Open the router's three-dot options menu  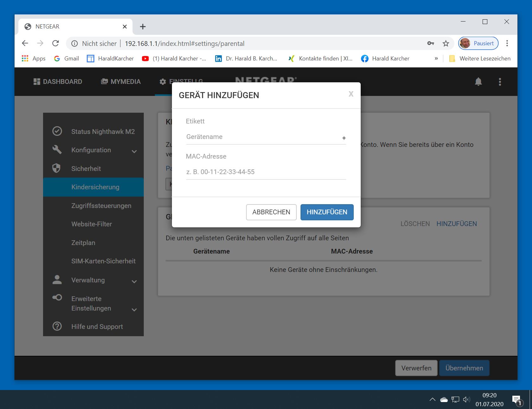tap(500, 82)
